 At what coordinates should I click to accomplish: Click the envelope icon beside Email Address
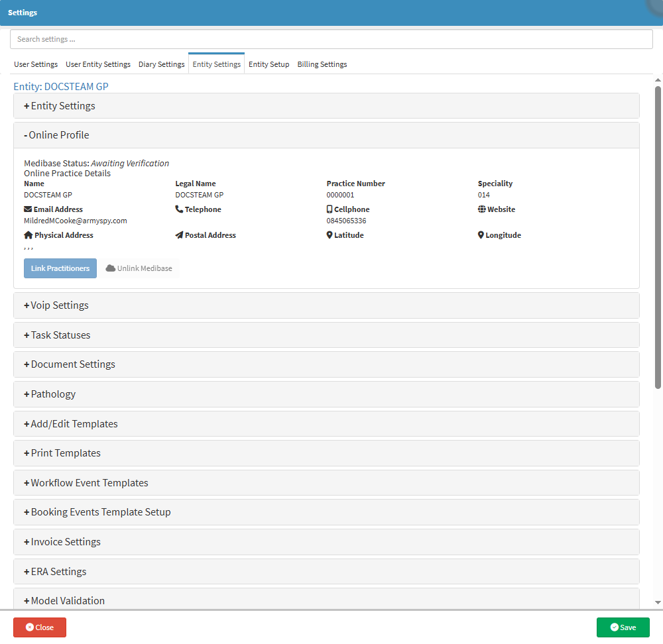pos(28,209)
